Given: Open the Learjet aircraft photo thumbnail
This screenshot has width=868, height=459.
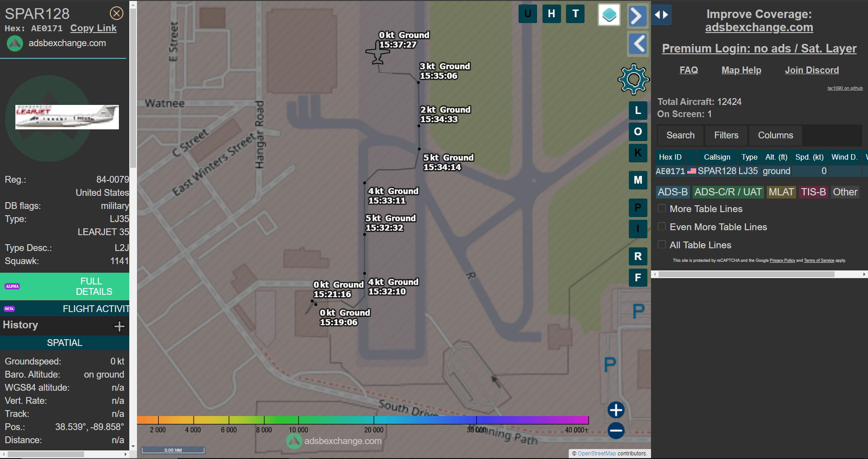Looking at the screenshot, I should pos(67,117).
